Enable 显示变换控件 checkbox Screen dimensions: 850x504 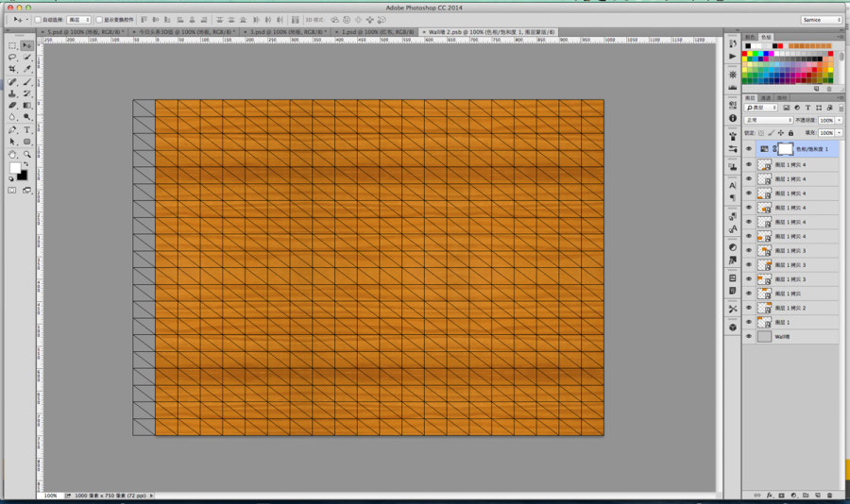99,20
